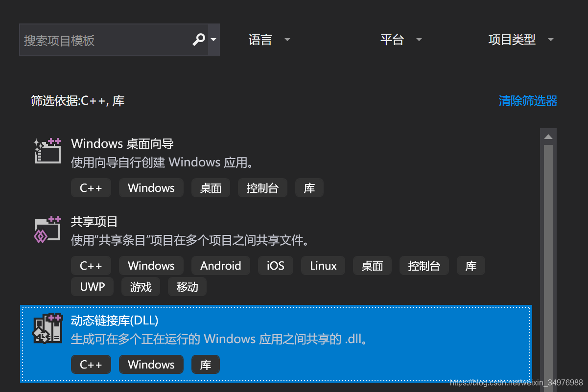Click the 清除筛选器 link
The image size is (588, 392).
pos(528,101)
